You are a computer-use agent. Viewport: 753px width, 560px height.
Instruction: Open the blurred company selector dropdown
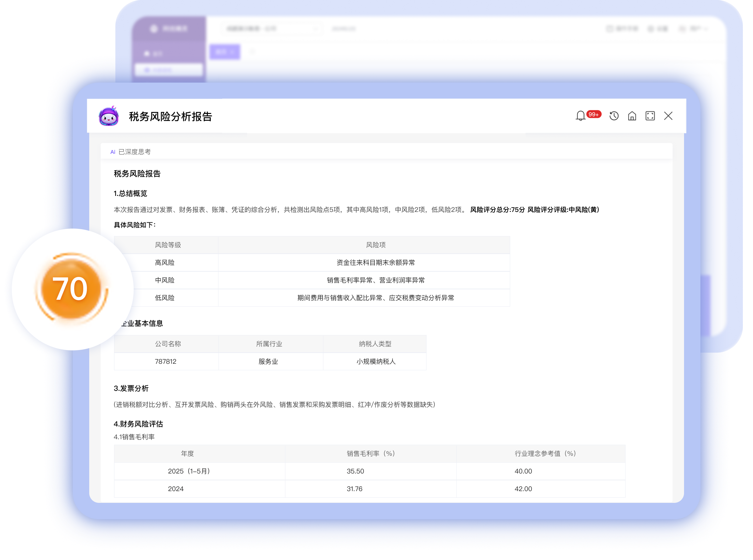[x=271, y=29]
